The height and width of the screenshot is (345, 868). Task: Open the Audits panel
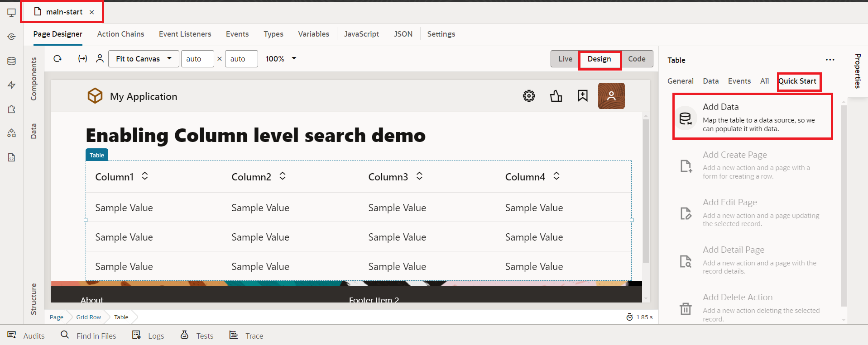click(x=26, y=336)
